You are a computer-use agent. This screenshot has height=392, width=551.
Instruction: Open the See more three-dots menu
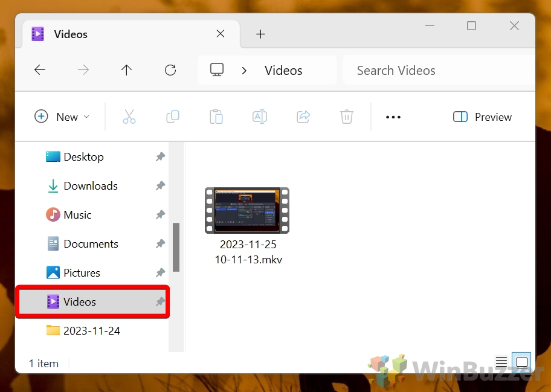tap(393, 117)
